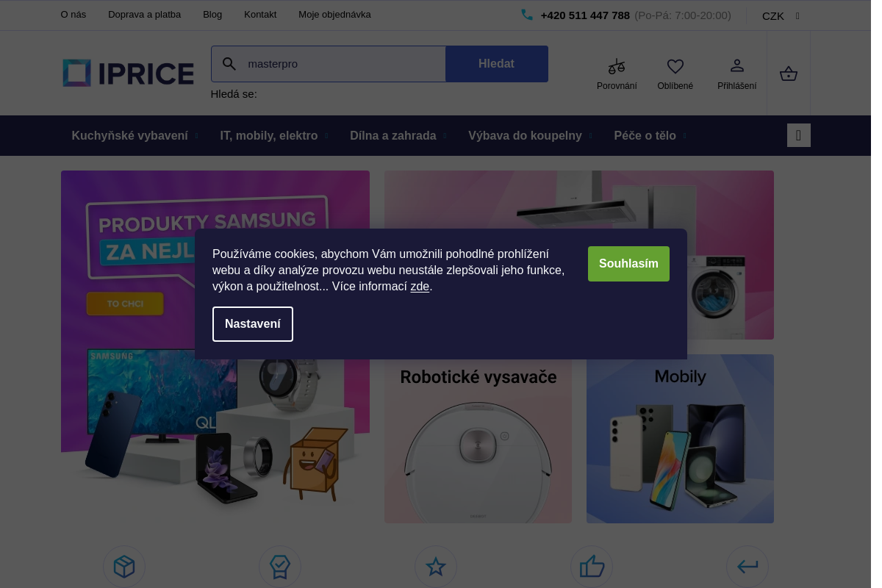Click the search field containing masterpro

pos(329,64)
